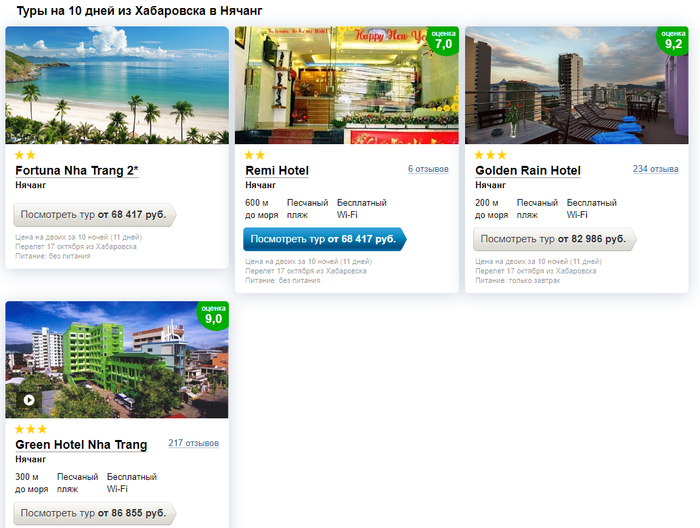View tour from 86 855 rub
This screenshot has width=700, height=528.
pos(95,513)
